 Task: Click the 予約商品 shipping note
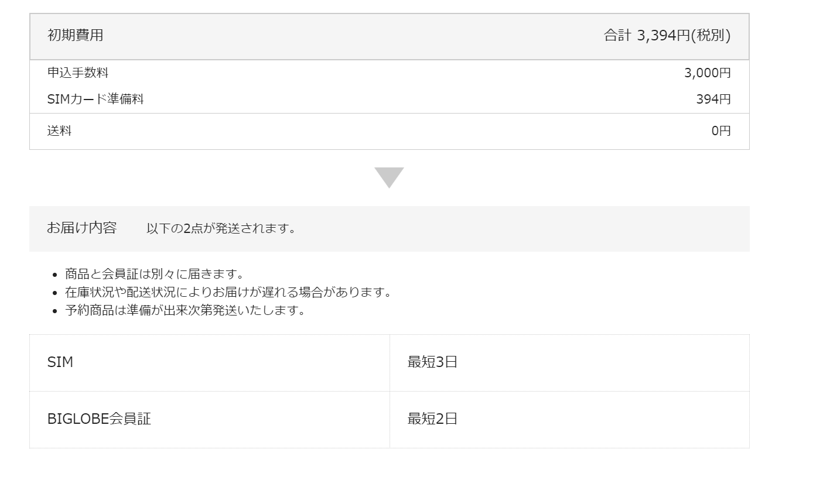(186, 310)
